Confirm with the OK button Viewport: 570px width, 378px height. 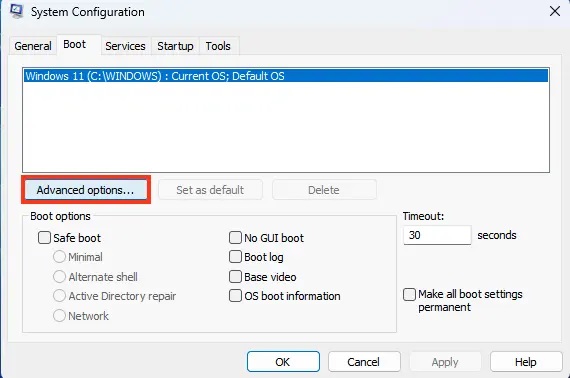[x=283, y=362]
